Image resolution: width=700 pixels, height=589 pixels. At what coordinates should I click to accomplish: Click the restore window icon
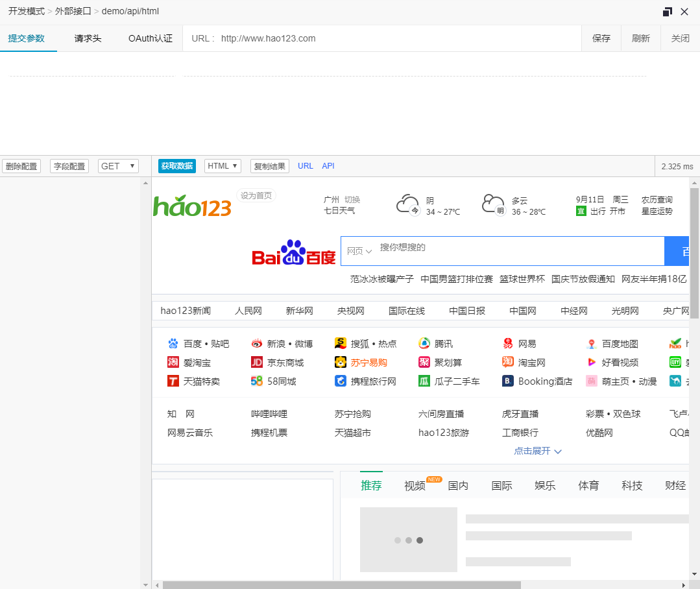[x=668, y=12]
